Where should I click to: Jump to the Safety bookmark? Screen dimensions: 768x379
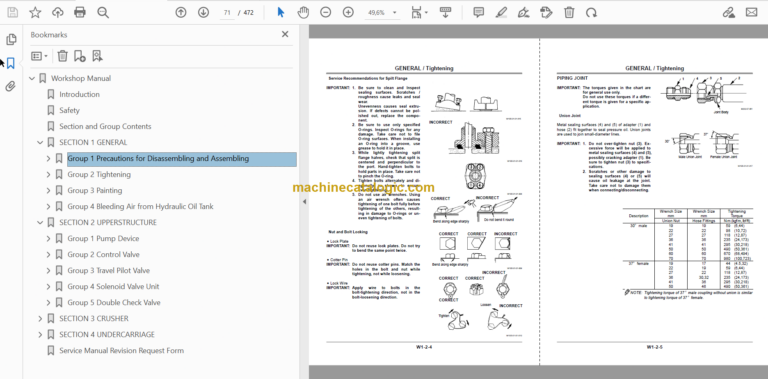(x=70, y=111)
